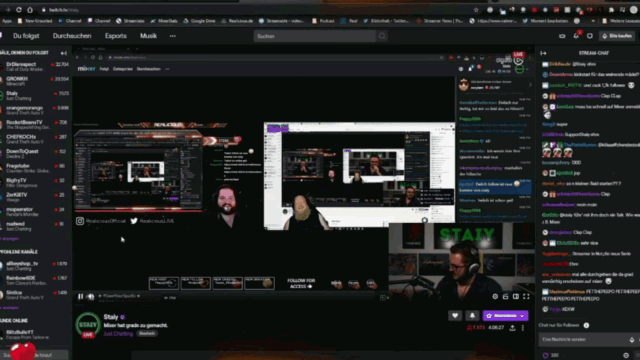The height and width of the screenshot is (360, 640).
Task: Toggle fullscreen in the player
Action: (526, 297)
